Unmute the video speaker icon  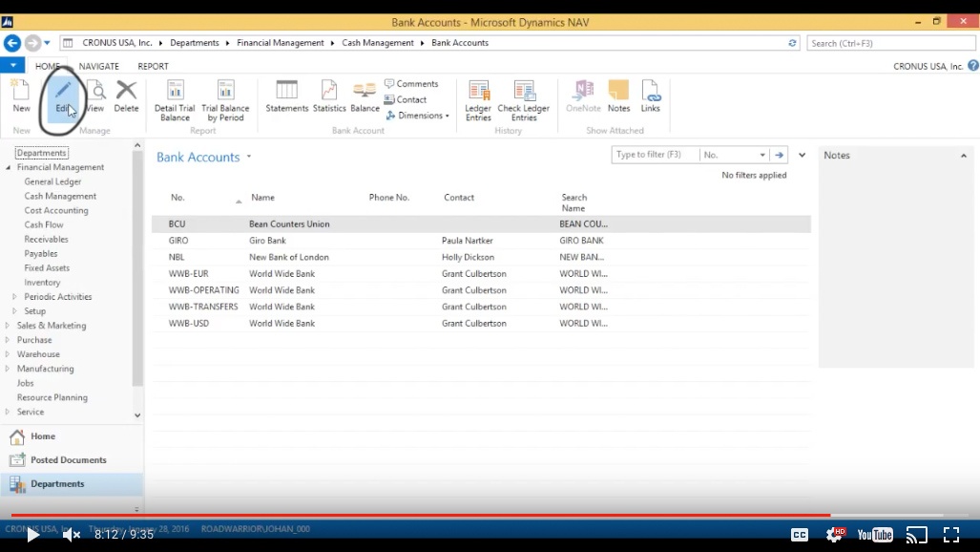[x=72, y=535]
